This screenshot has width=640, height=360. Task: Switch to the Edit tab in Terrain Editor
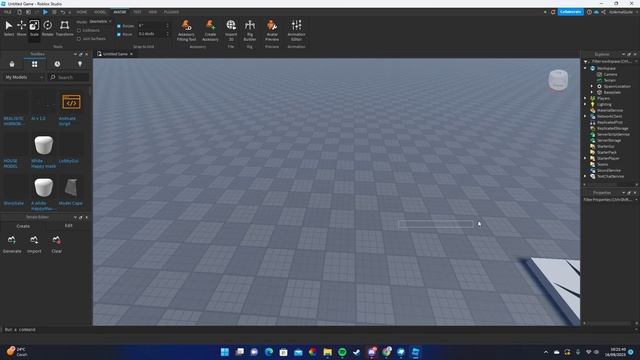[x=68, y=226]
